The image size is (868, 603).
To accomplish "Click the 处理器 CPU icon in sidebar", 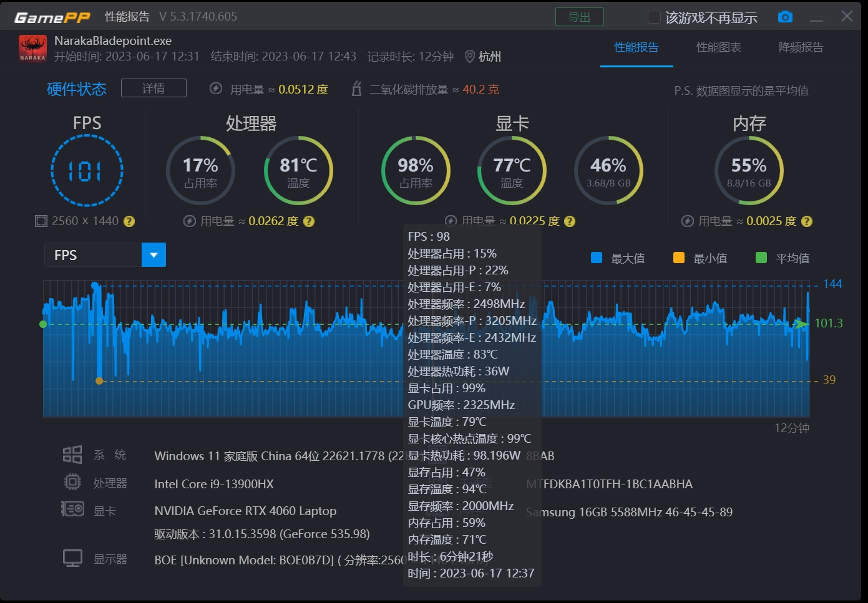I will (72, 482).
